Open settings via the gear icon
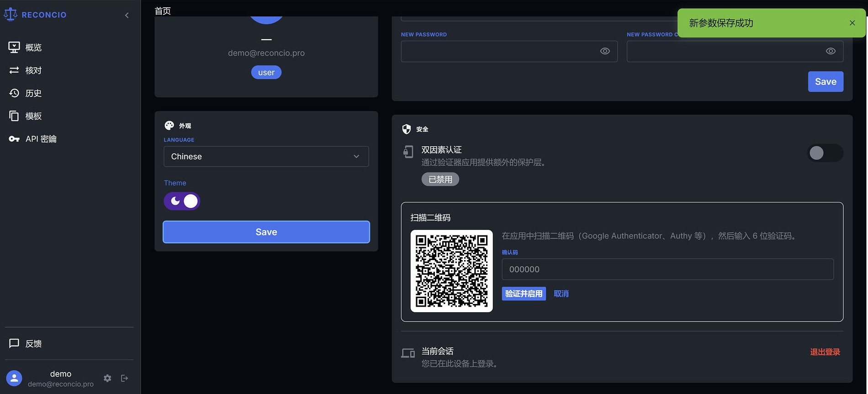This screenshot has height=394, width=868. coord(107,378)
